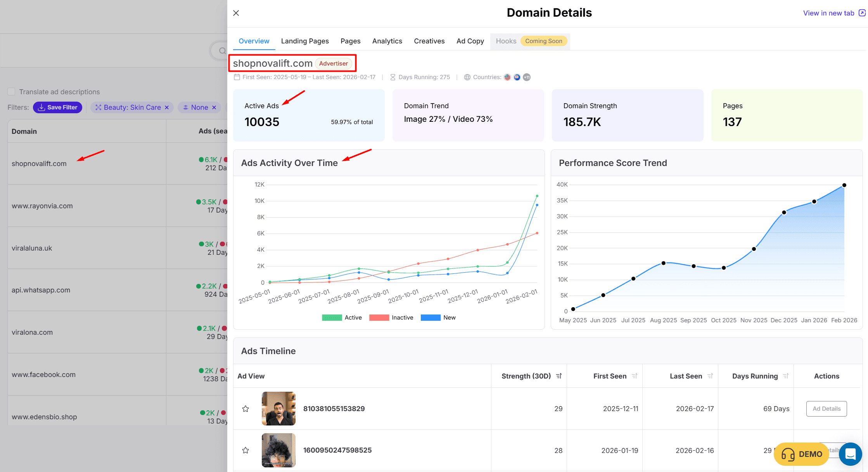The image size is (868, 472).
Task: Open the Ad Copy tab
Action: coord(470,41)
